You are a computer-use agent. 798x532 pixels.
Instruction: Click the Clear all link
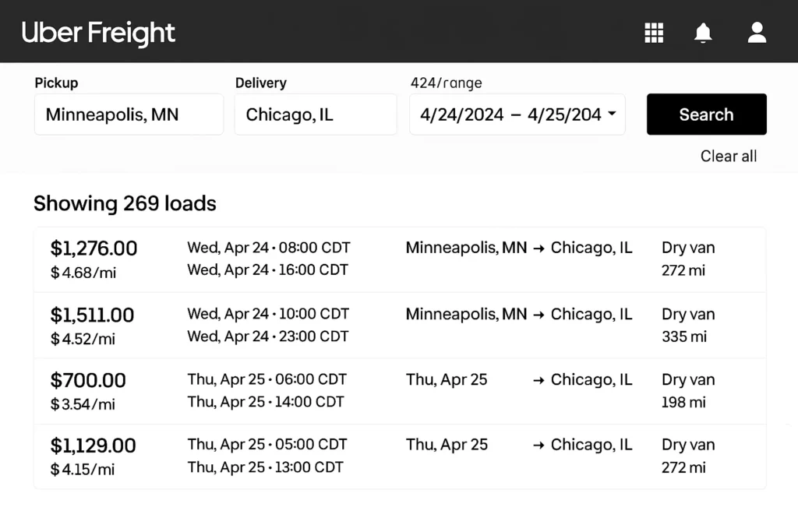coord(728,156)
